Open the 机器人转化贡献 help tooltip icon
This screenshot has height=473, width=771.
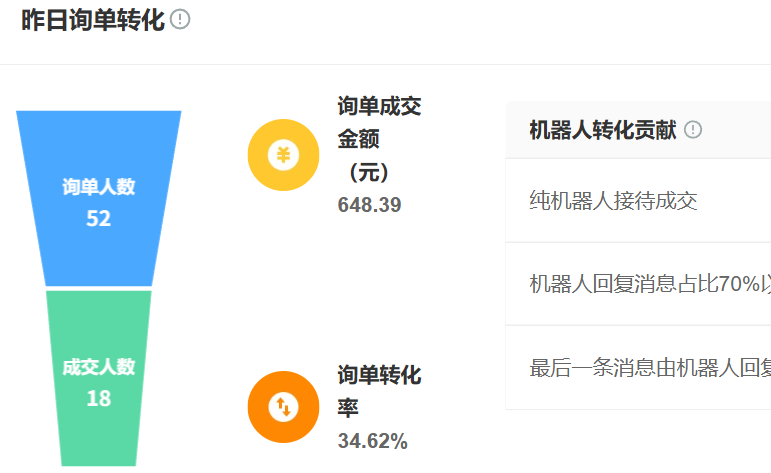click(x=693, y=130)
